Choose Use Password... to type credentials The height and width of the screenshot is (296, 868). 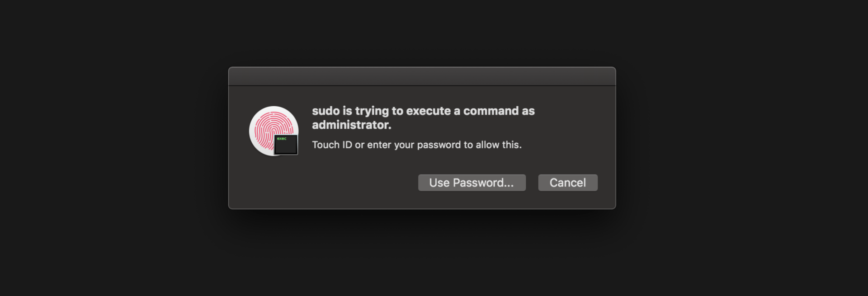[472, 183]
